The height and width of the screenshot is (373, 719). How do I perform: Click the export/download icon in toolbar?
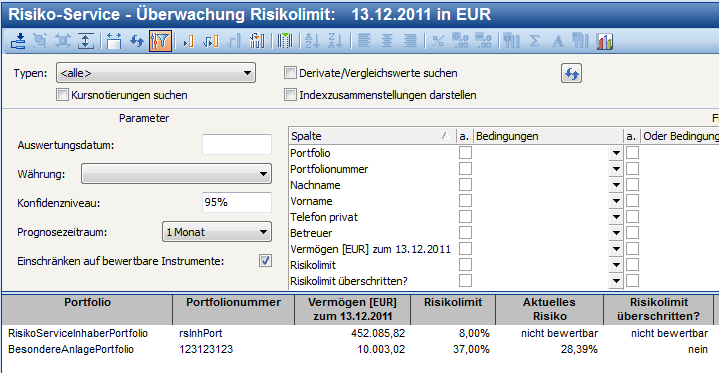18,41
